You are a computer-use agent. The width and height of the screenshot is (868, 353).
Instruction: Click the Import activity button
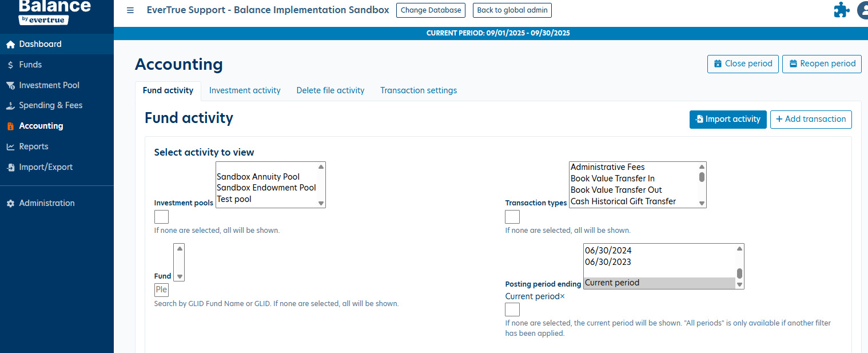tap(728, 120)
